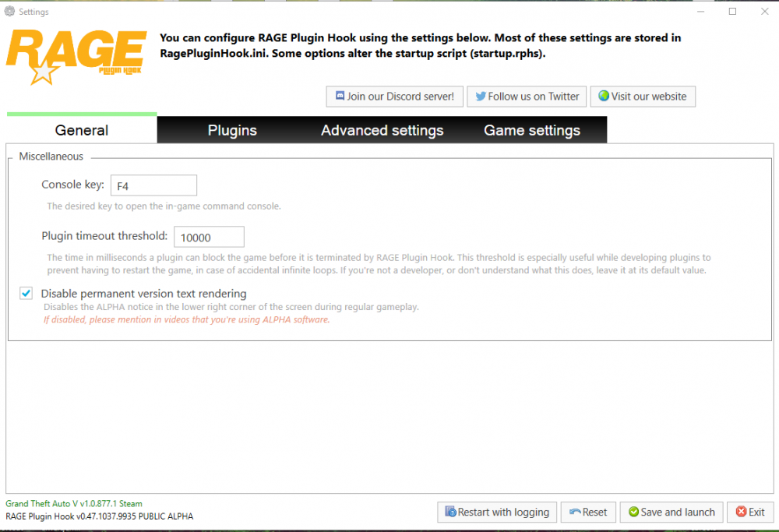This screenshot has height=532, width=779.
Task: Click the console key description text
Action: pos(164,206)
